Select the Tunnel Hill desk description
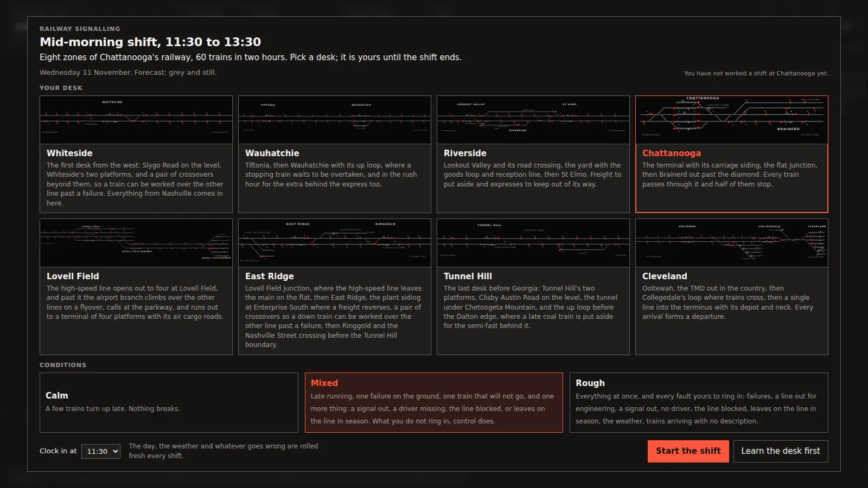 click(531, 307)
